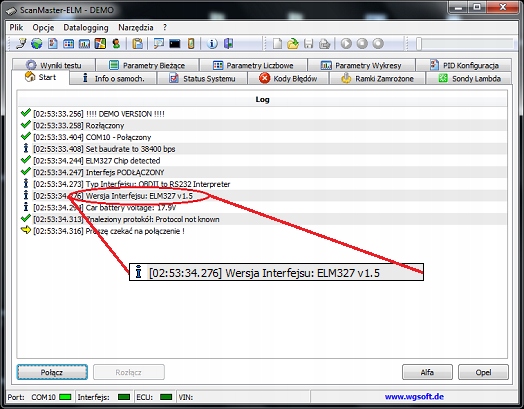Viewport: 524px width, 409px height.
Task: Click the blue info circle toolbar icon
Action: tap(212, 43)
